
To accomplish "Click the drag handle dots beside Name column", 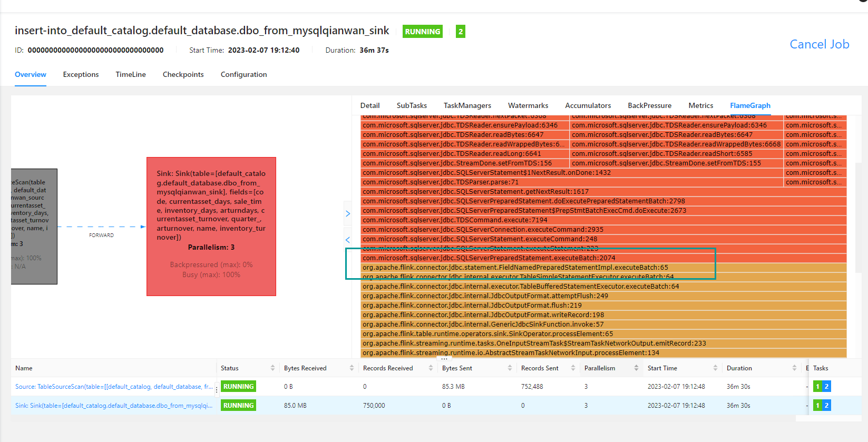I will (x=217, y=390).
